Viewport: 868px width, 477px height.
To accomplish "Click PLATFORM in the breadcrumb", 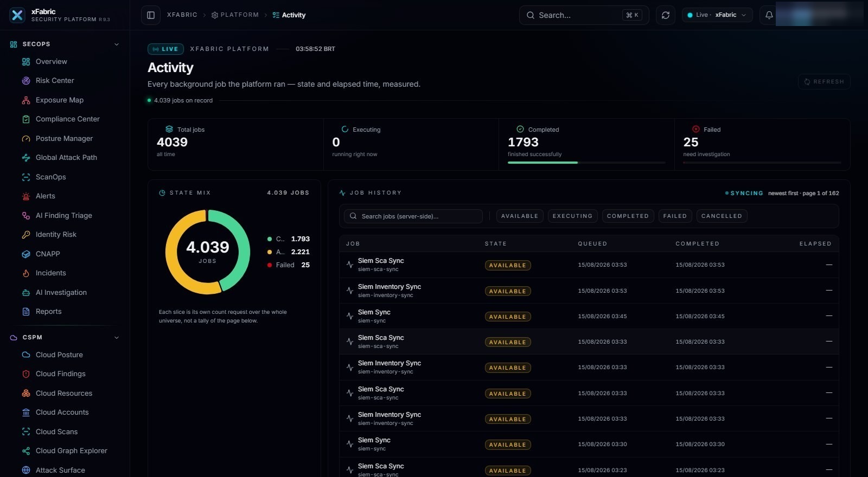I will pos(235,15).
